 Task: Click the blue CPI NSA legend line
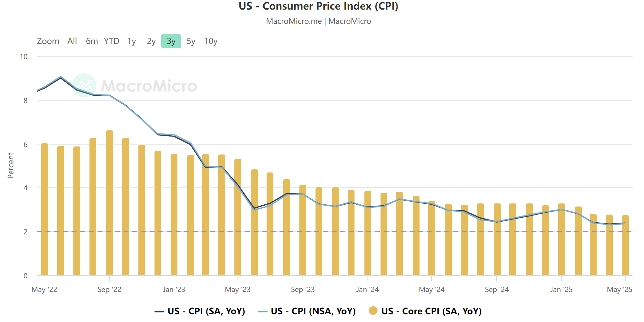[x=263, y=311]
